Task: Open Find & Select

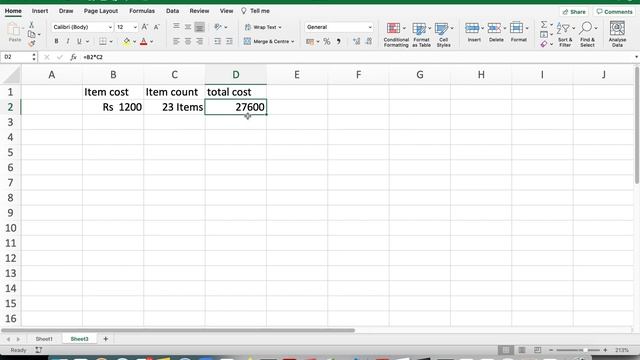Action: tap(587, 34)
